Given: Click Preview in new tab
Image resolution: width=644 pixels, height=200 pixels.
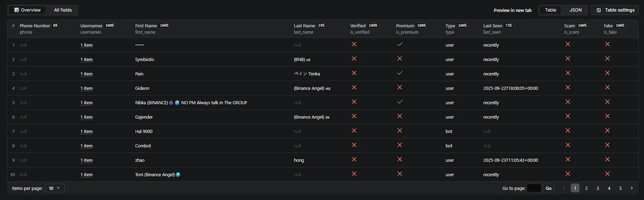Looking at the screenshot, I should point(513,10).
